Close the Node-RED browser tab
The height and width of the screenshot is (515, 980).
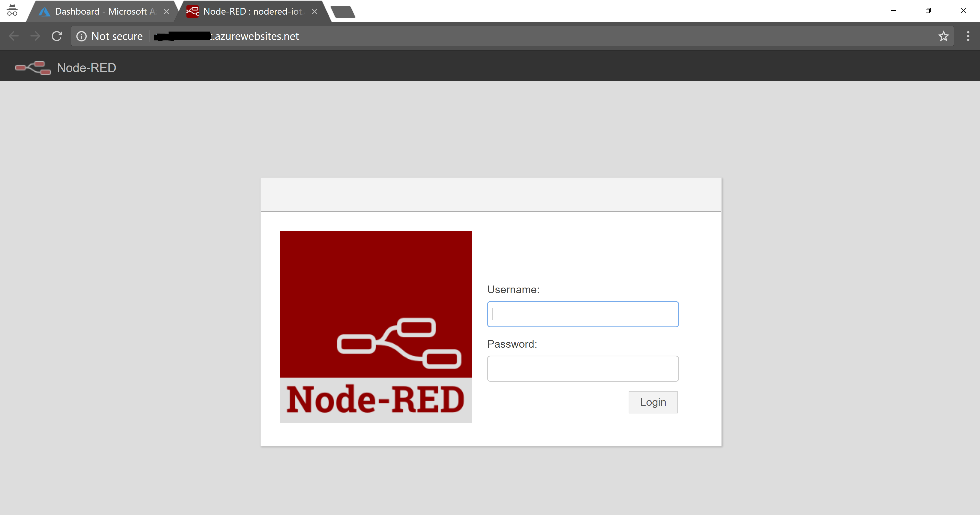[x=314, y=12]
